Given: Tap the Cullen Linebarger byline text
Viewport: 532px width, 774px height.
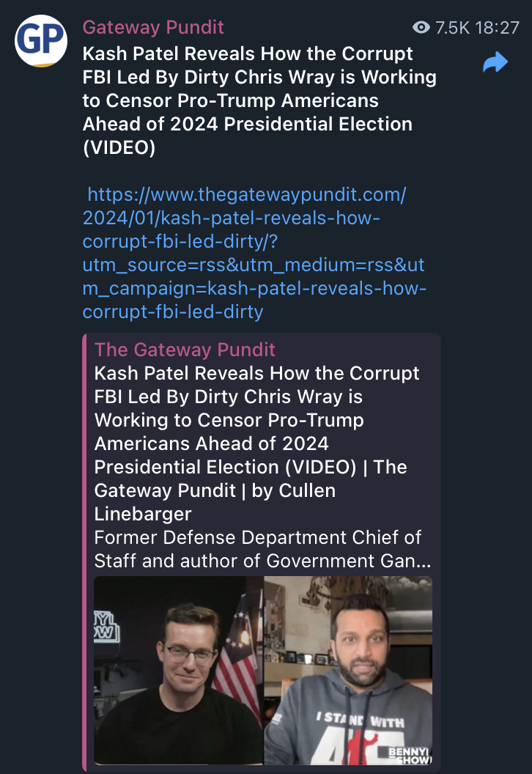Looking at the screenshot, I should point(215,502).
